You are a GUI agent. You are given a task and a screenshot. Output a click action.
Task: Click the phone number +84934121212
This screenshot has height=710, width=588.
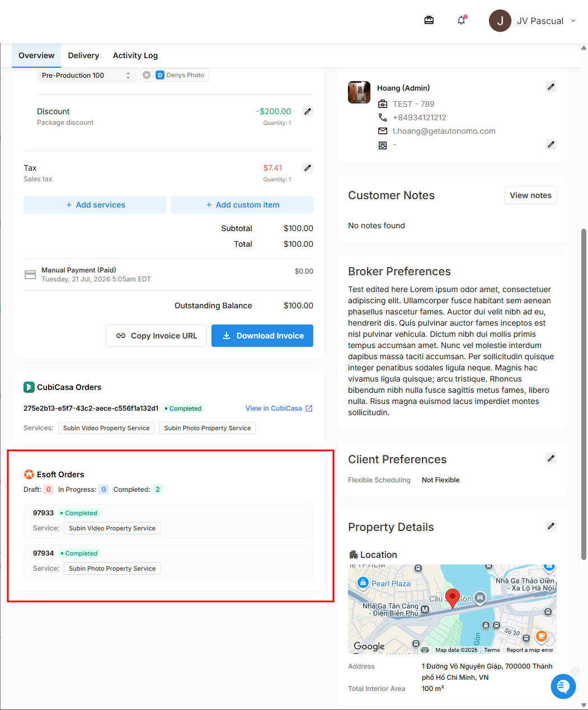[420, 117]
